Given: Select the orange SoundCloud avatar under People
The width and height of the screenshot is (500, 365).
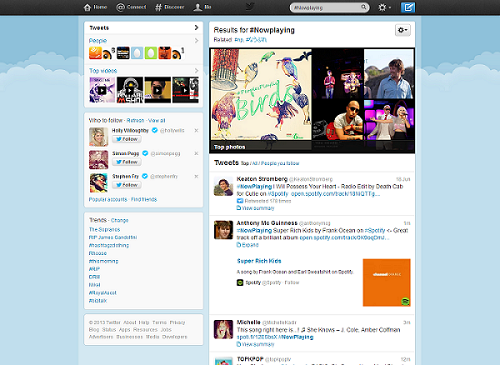Looking at the screenshot, I should pos(95,53).
